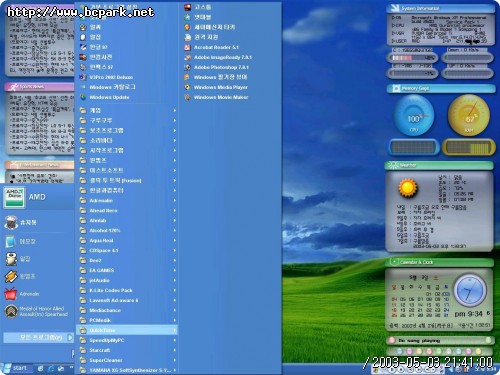Viewport: 500px width, 375px height.
Task: Expand the Ahead Nero submenu arrow
Action: (175, 210)
